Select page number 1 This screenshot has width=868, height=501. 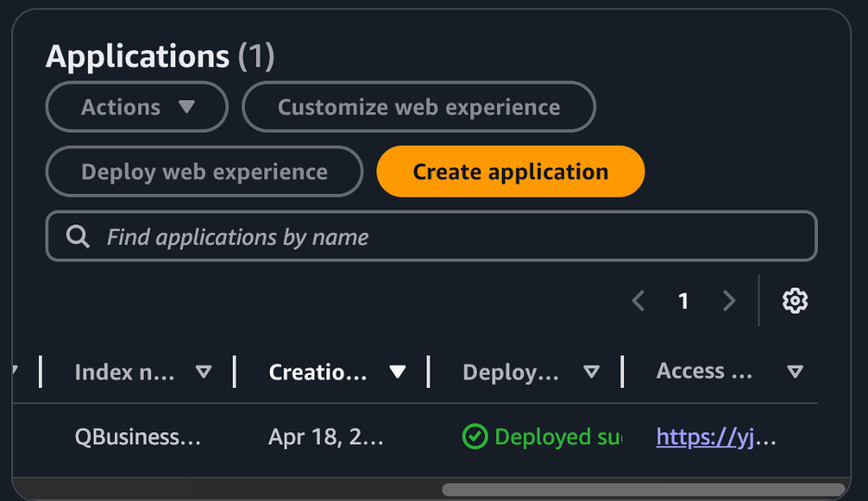tap(683, 302)
